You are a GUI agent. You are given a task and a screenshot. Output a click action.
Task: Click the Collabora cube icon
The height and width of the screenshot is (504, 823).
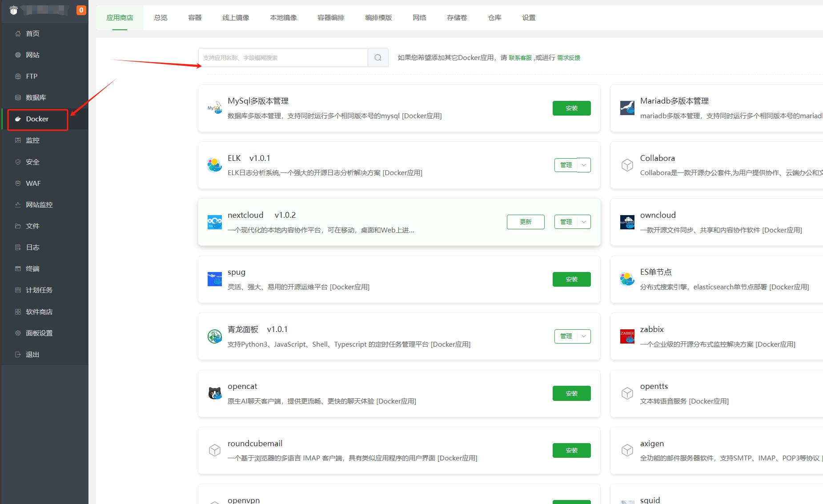(x=627, y=165)
